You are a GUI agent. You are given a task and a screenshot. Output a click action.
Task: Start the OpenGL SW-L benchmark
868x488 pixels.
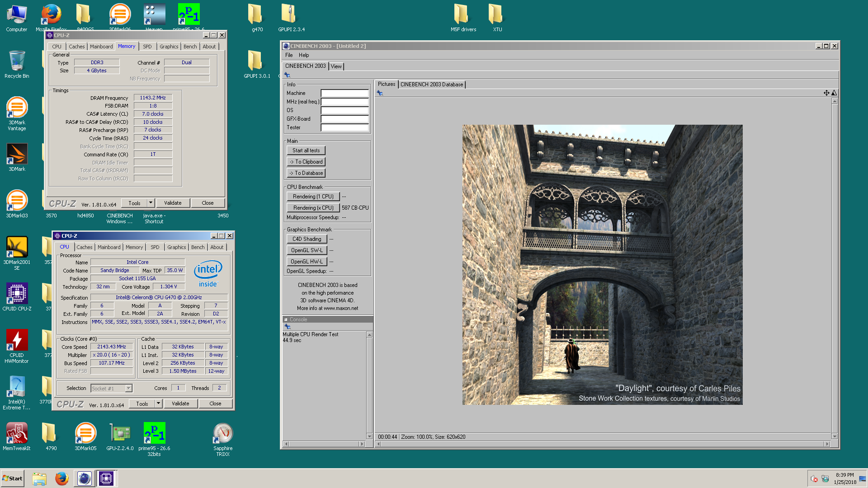tap(307, 250)
